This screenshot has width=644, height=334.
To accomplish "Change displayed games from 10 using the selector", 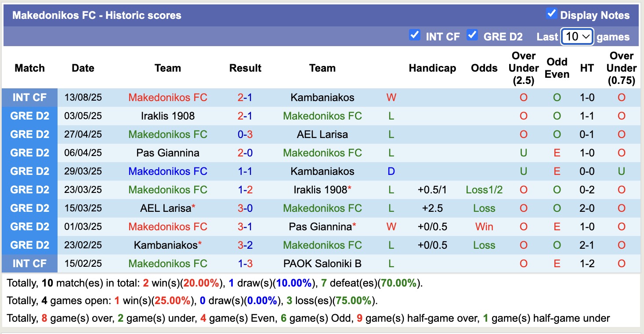I will click(577, 36).
